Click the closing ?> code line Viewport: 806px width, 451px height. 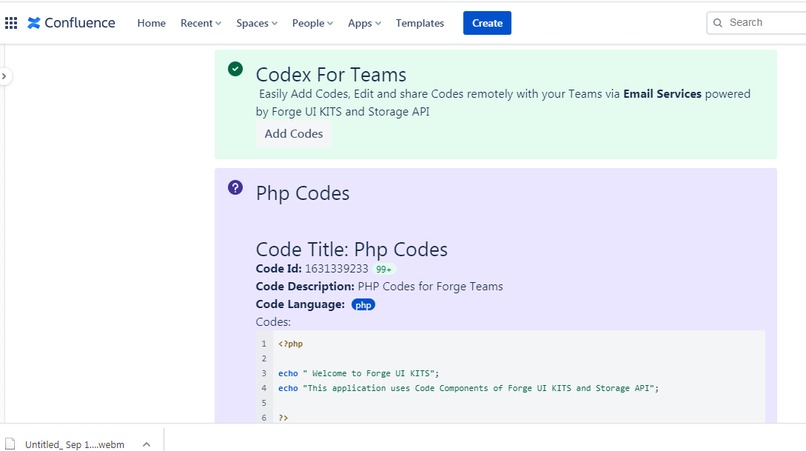tap(283, 418)
